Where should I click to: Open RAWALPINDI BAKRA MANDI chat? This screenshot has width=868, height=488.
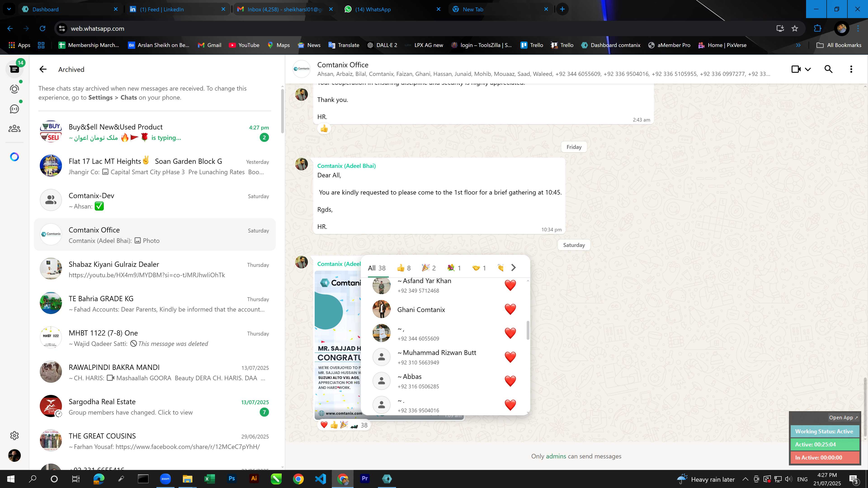pos(155,372)
